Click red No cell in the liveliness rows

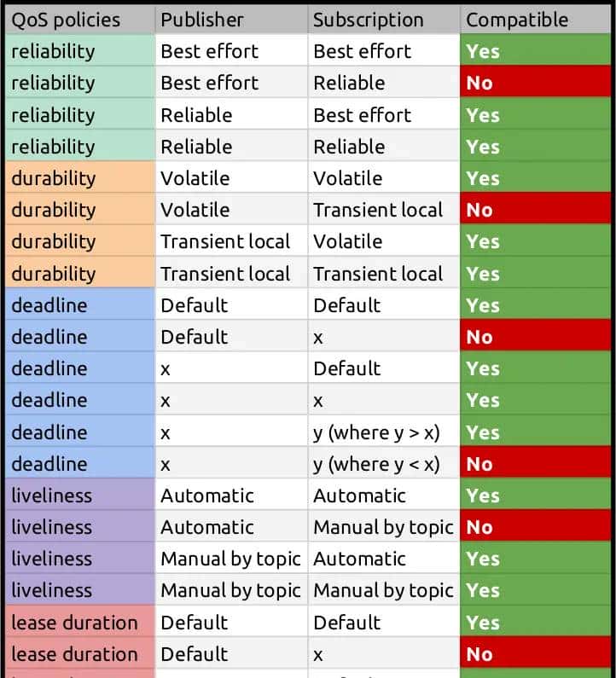tap(538, 527)
